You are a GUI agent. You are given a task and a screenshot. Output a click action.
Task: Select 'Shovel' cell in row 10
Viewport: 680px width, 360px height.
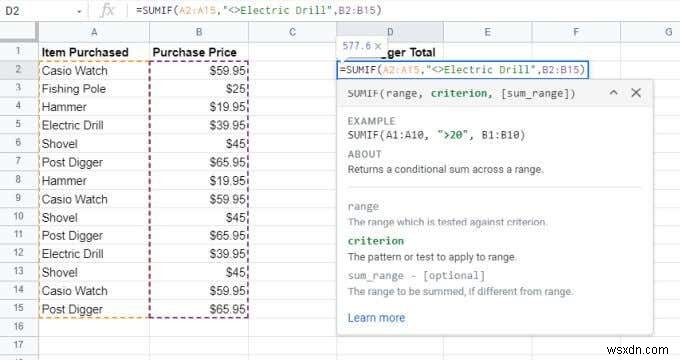point(94,217)
